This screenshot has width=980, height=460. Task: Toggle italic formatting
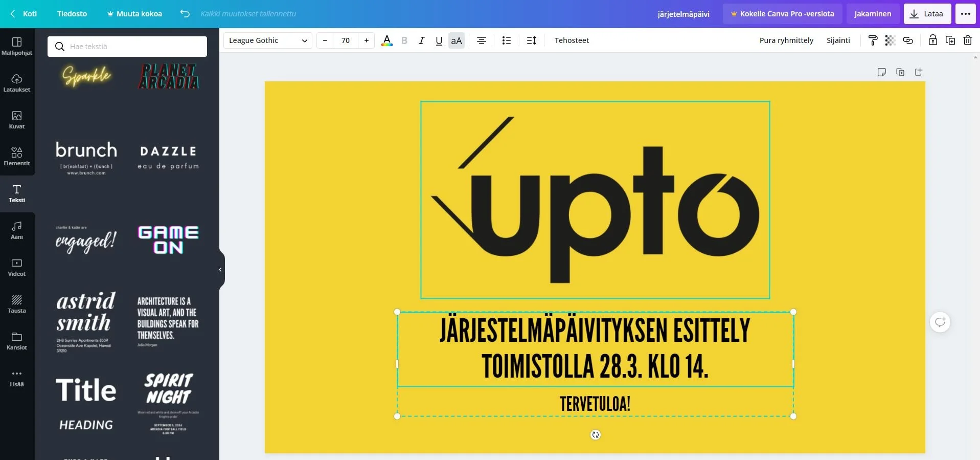click(x=421, y=40)
